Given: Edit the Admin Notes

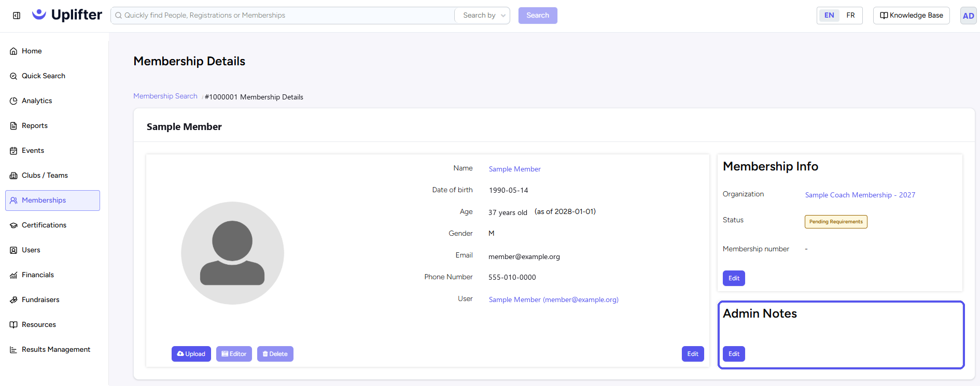Looking at the screenshot, I should coord(734,354).
